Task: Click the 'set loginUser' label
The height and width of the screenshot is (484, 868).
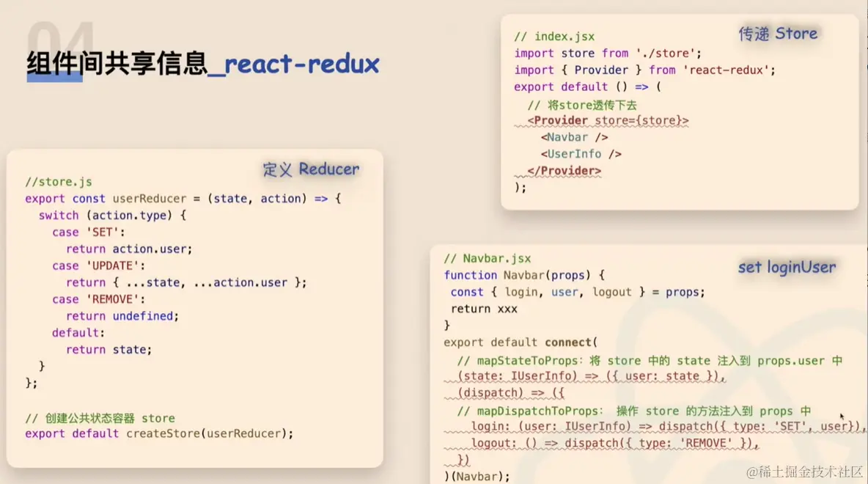Action: (787, 268)
